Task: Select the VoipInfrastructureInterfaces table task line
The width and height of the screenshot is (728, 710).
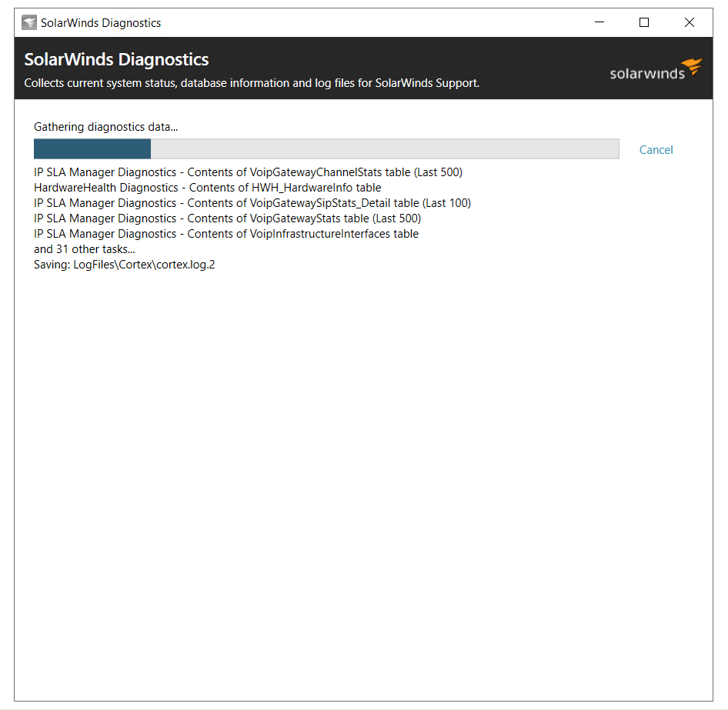Action: [x=226, y=233]
